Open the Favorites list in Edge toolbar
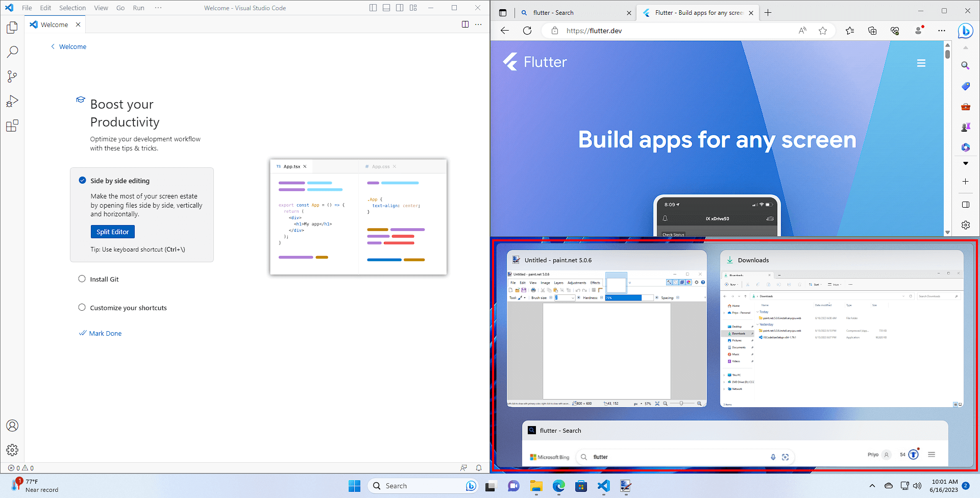 (850, 31)
